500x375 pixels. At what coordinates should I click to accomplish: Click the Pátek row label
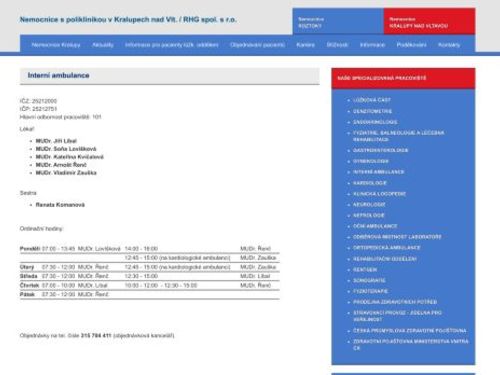point(27,294)
